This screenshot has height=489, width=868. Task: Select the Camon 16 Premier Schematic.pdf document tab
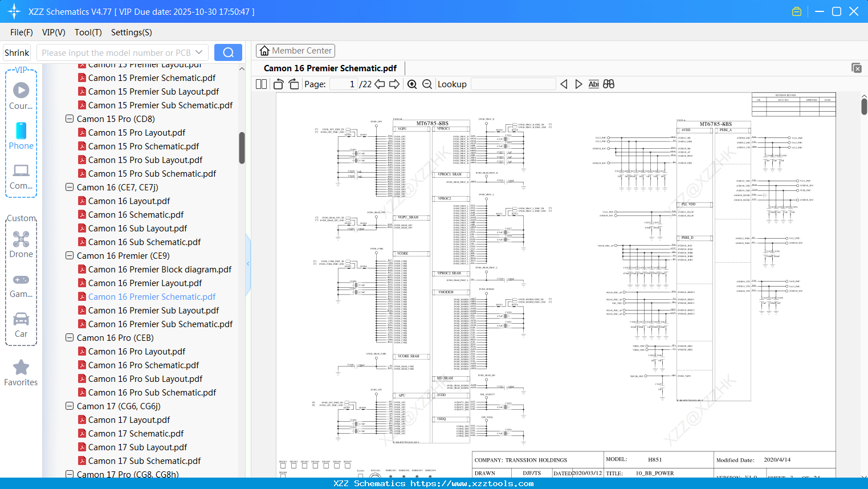pos(330,68)
